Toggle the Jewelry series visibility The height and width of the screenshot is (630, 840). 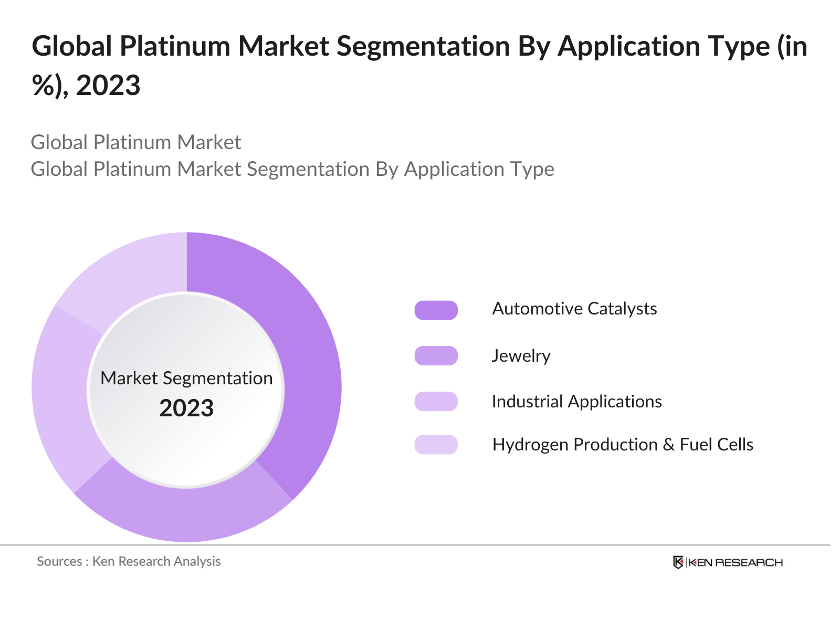click(435, 355)
